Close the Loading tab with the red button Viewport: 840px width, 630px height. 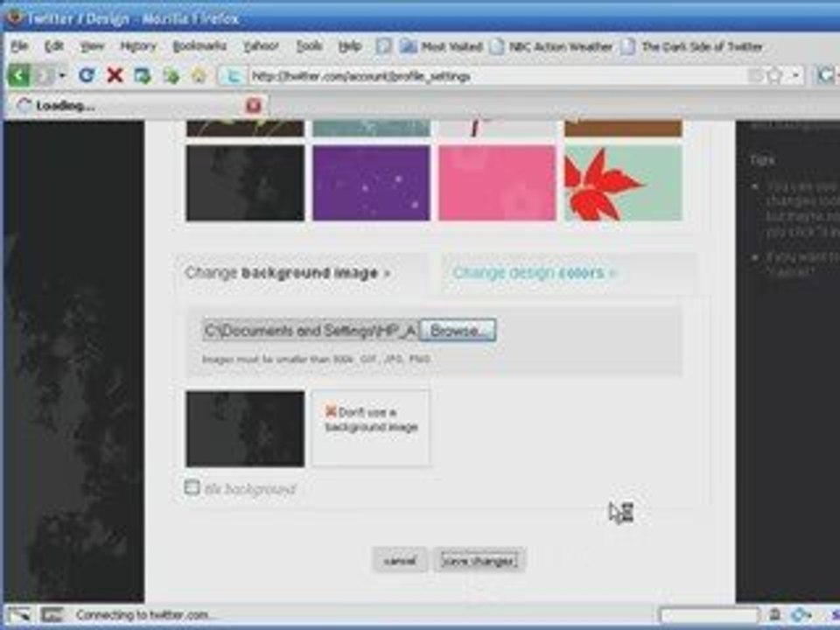pyautogui.click(x=254, y=106)
